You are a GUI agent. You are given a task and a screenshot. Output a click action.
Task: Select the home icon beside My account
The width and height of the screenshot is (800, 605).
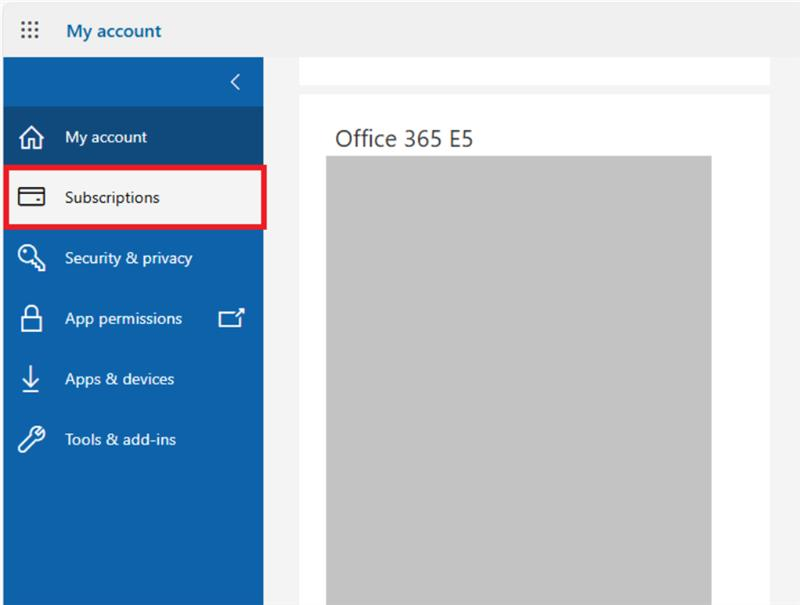coord(32,136)
